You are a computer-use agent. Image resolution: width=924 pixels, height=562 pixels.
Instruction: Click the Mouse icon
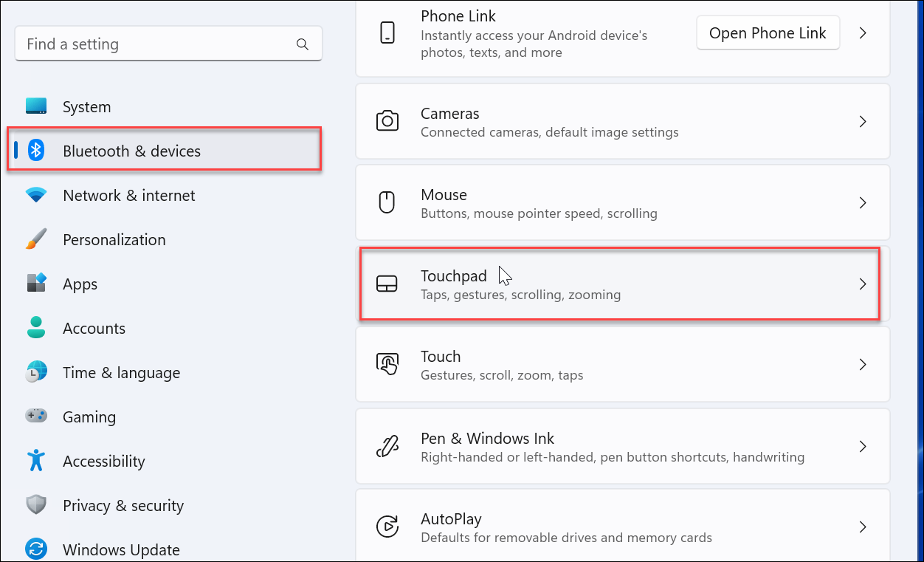point(387,202)
